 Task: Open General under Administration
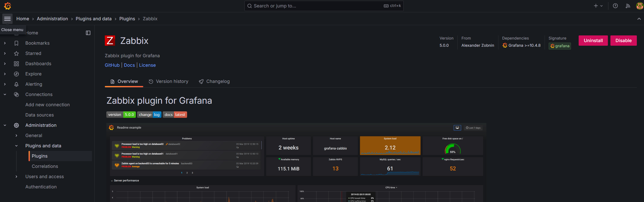[34, 136]
